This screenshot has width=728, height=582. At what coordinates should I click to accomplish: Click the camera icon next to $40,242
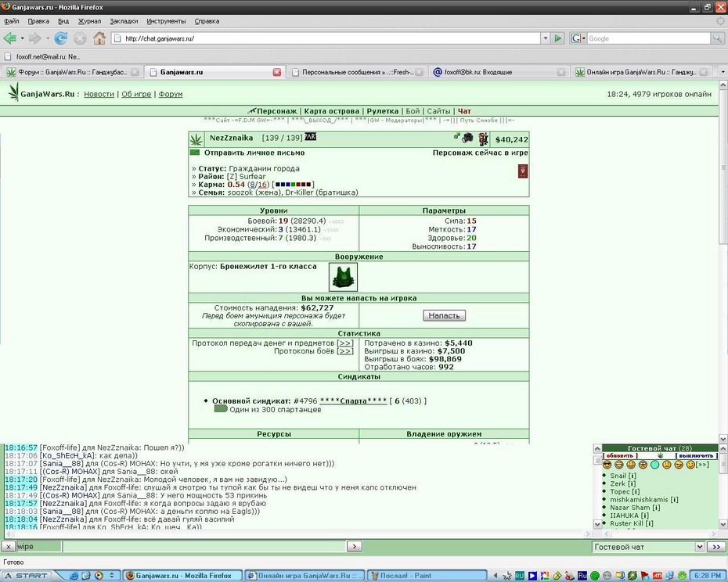[468, 138]
